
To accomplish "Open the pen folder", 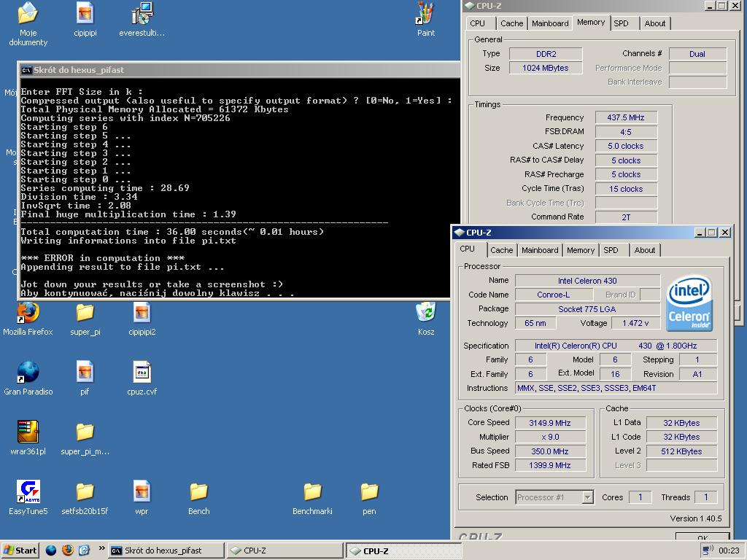I will [x=369, y=492].
